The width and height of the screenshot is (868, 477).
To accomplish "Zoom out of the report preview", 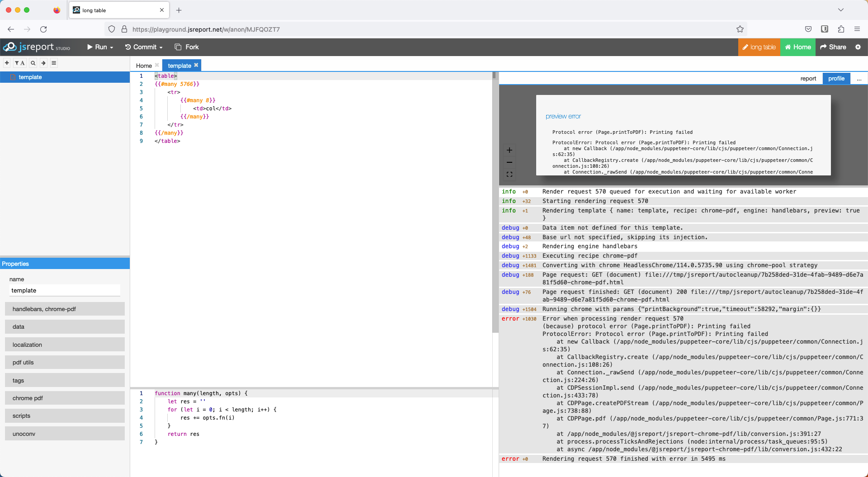I will 509,162.
